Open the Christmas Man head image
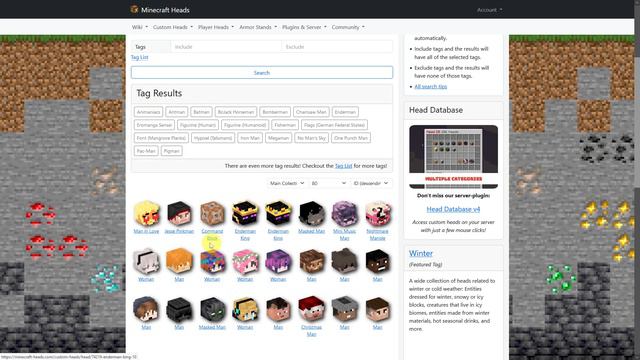Screen dimensions: 640x360 [311, 309]
